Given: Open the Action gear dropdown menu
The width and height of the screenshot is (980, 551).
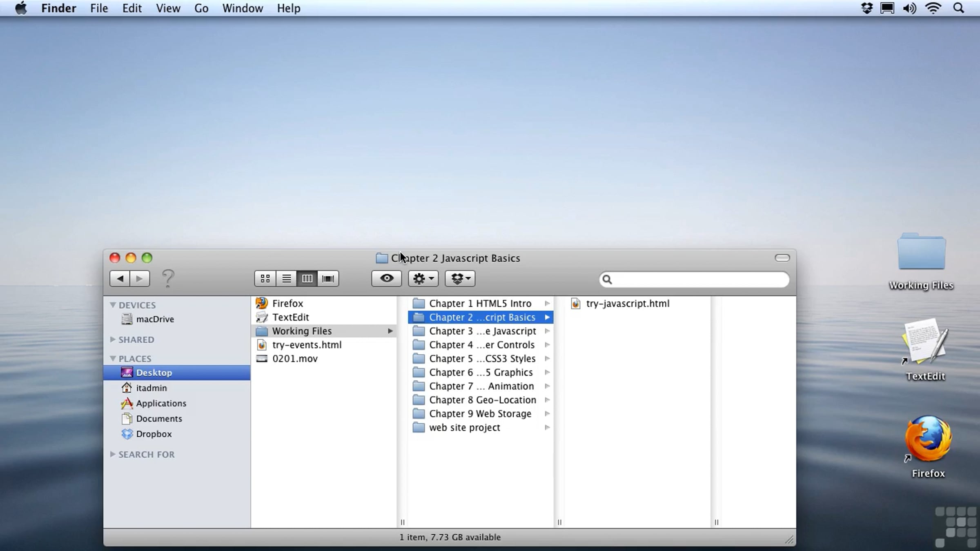Looking at the screenshot, I should [x=423, y=279].
